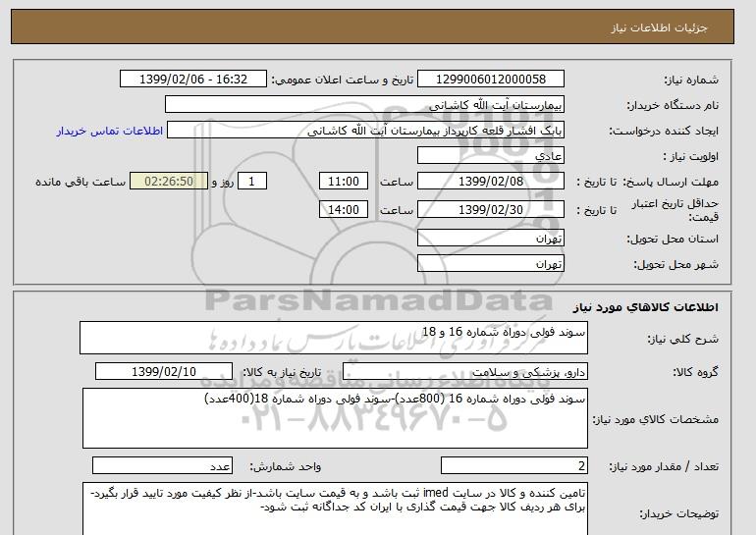Click the label تعداد / مقدار مورد نیاز
Viewport: 756px width, 535px height.
pos(664,466)
